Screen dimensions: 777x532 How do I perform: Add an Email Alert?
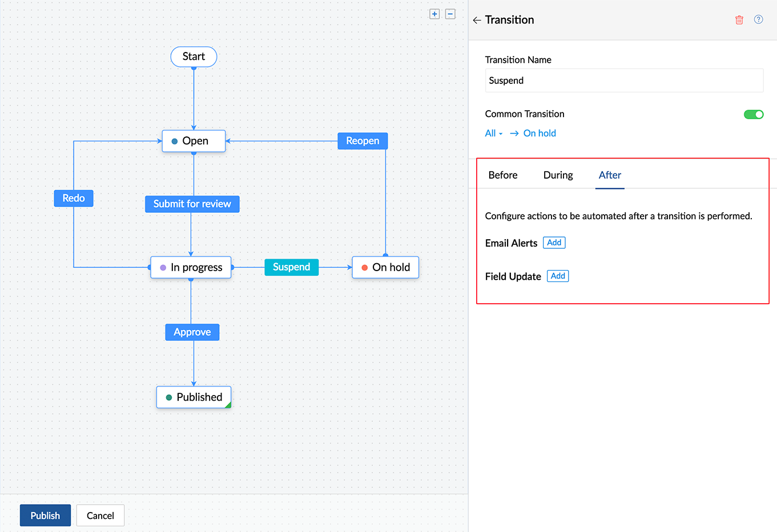pyautogui.click(x=554, y=243)
